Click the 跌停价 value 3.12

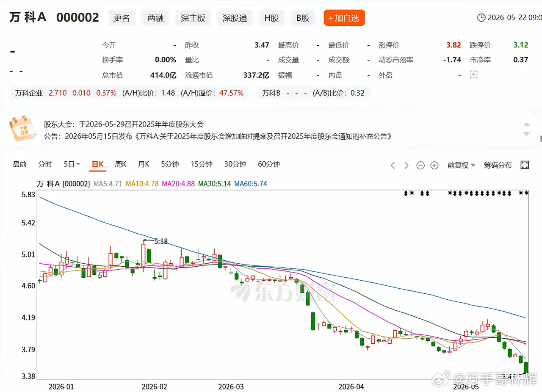(521, 45)
